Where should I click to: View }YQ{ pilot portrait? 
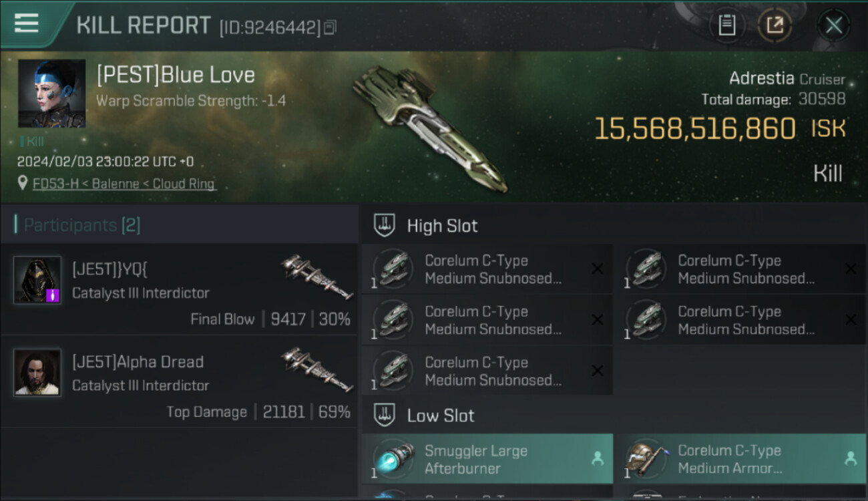click(37, 280)
